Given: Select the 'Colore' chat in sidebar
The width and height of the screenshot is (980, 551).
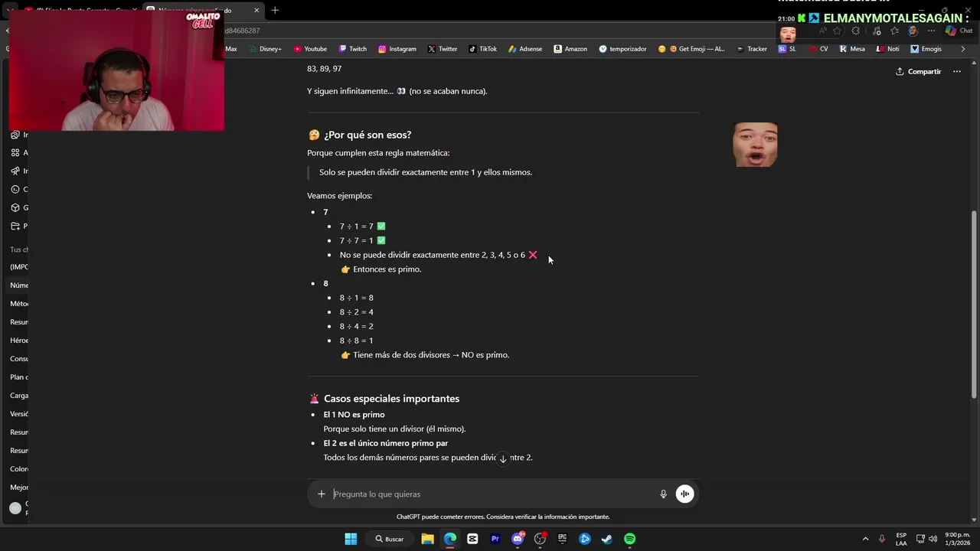Looking at the screenshot, I should click(x=19, y=469).
